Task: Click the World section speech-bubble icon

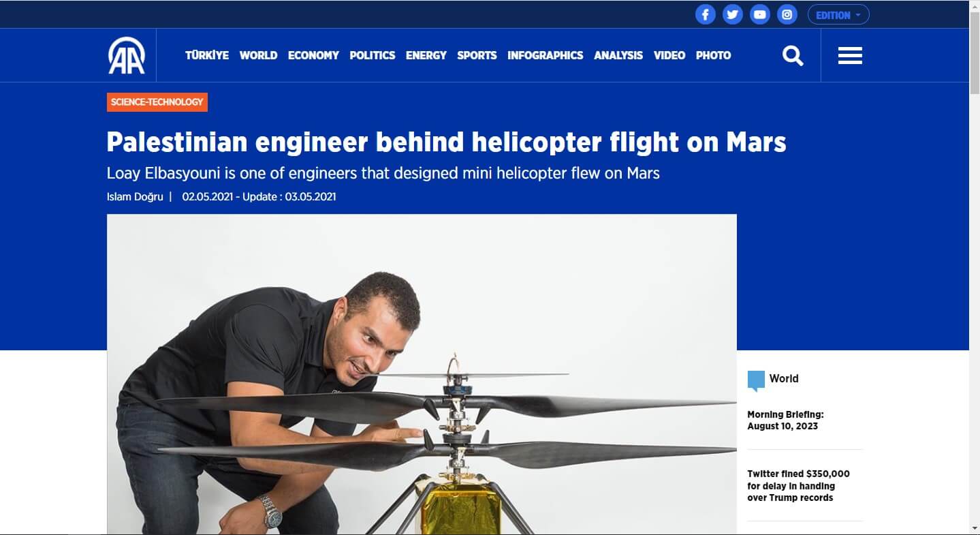Action: 756,381
